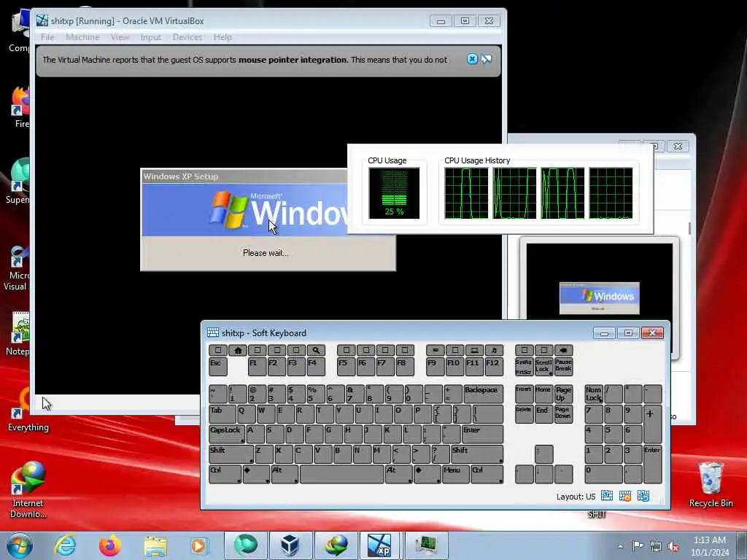Open the Windows Start menu orb
The height and width of the screenshot is (560, 747).
point(20,545)
